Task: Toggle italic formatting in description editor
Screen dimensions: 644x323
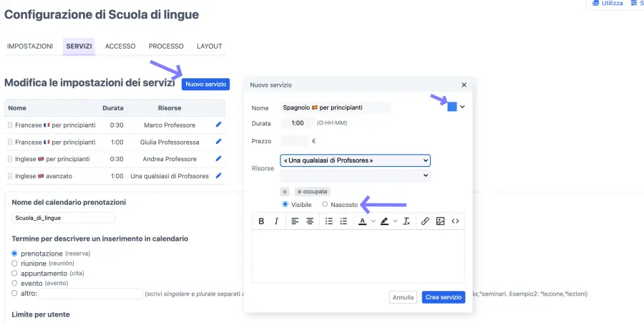Action: [x=276, y=221]
